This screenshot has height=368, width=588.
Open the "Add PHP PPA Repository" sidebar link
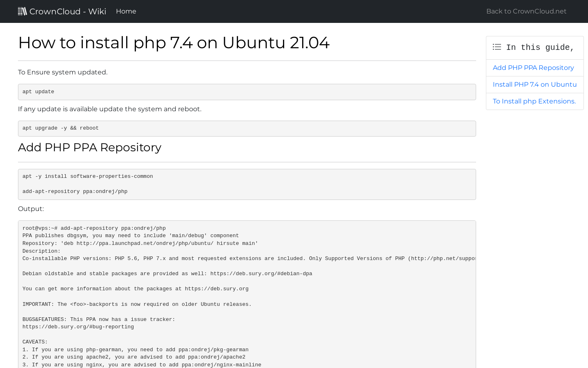(x=533, y=67)
